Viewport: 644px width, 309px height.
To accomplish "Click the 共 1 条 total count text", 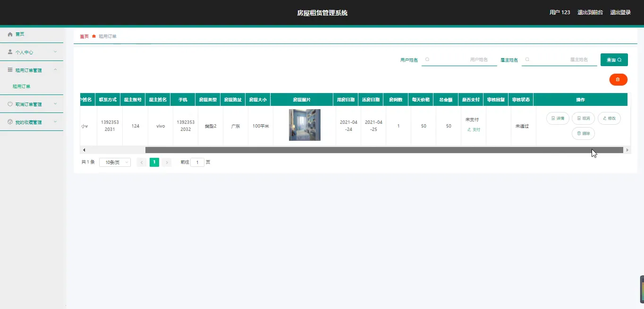I will [x=88, y=162].
